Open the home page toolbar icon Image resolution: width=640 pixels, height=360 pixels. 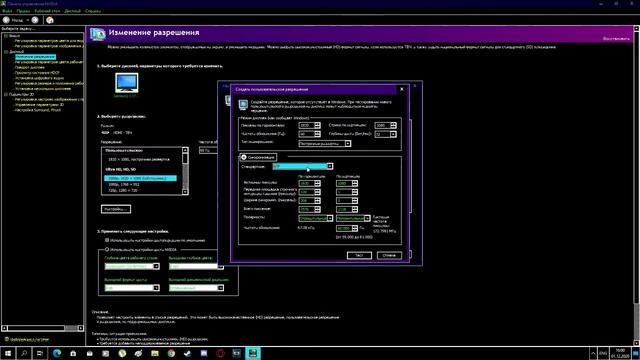tap(50, 20)
